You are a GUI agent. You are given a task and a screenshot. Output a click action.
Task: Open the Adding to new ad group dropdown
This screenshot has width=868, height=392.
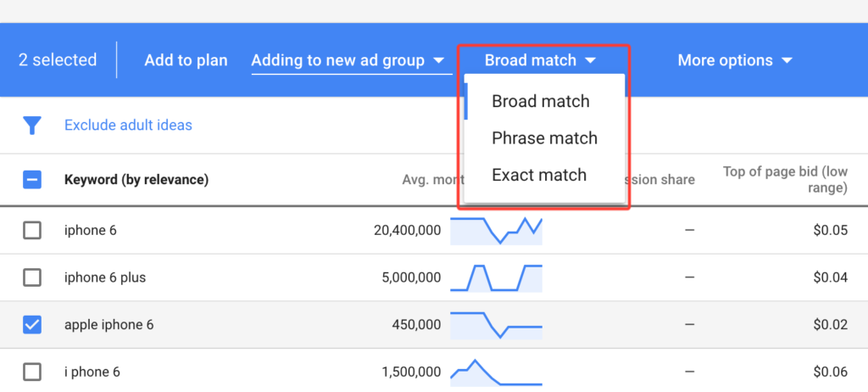(348, 60)
